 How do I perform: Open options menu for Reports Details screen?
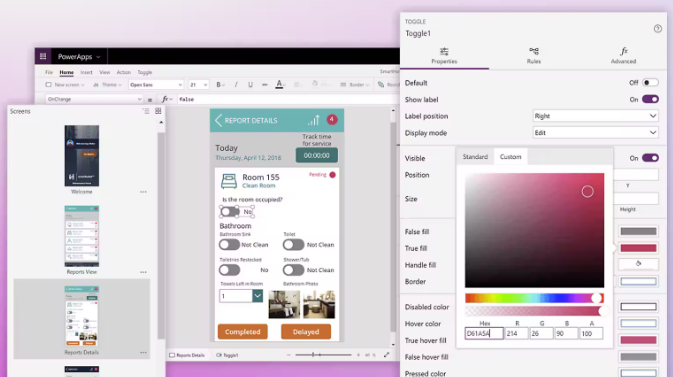pyautogui.click(x=143, y=353)
